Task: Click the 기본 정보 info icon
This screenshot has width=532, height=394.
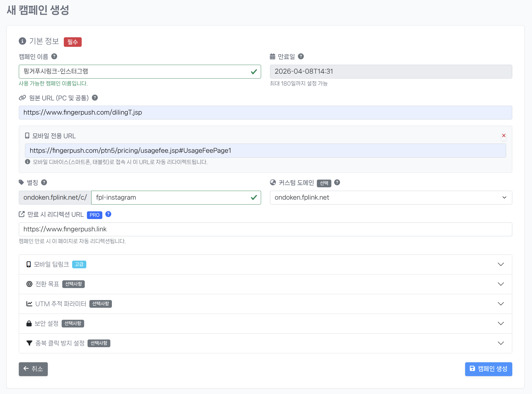Action: (x=23, y=41)
